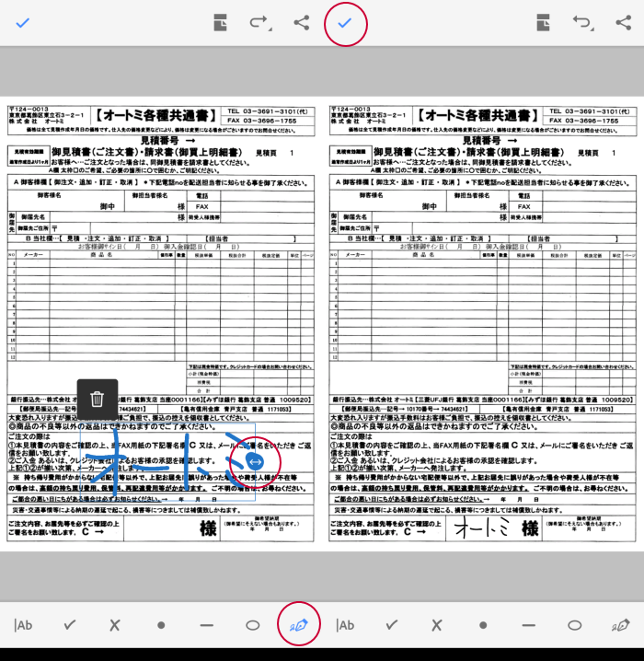Select the blue handwritten signature on the left form

[167, 461]
